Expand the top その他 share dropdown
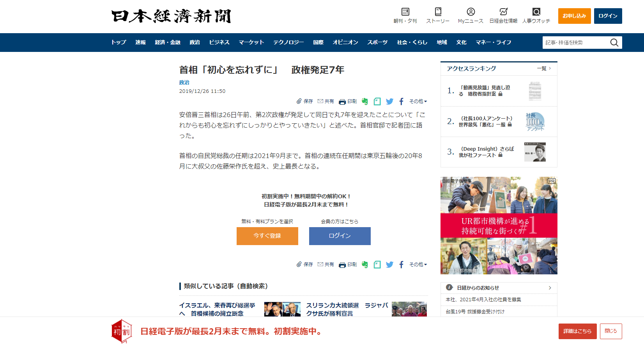The height and width of the screenshot is (345, 644). click(418, 101)
